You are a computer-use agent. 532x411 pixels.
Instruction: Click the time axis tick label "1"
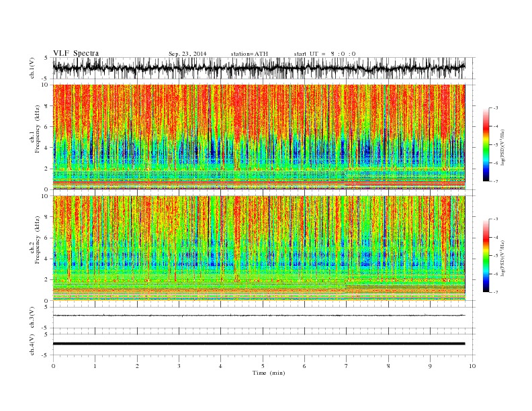(95, 366)
